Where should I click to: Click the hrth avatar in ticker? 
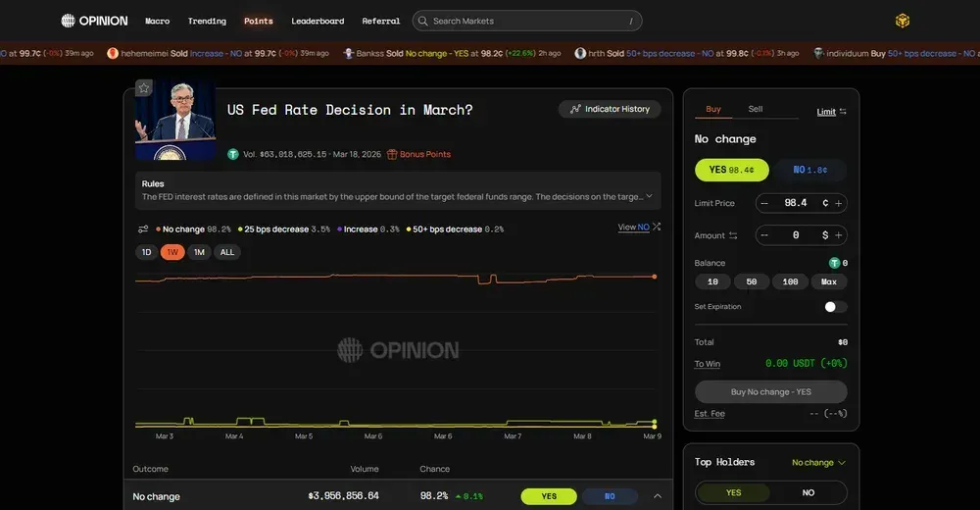tap(580, 53)
